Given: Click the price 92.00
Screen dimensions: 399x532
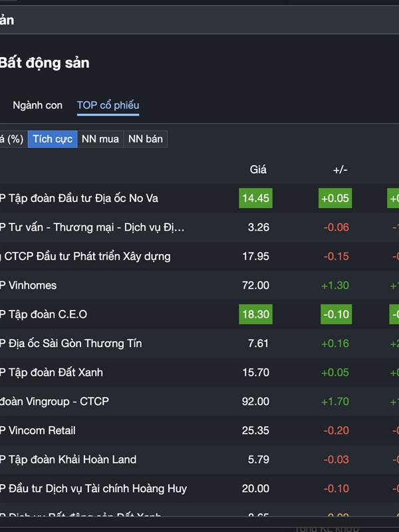Looking at the screenshot, I should pyautogui.click(x=256, y=402).
